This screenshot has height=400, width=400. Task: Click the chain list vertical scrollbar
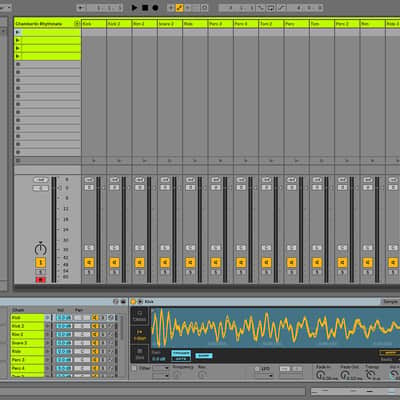[x=122, y=327]
